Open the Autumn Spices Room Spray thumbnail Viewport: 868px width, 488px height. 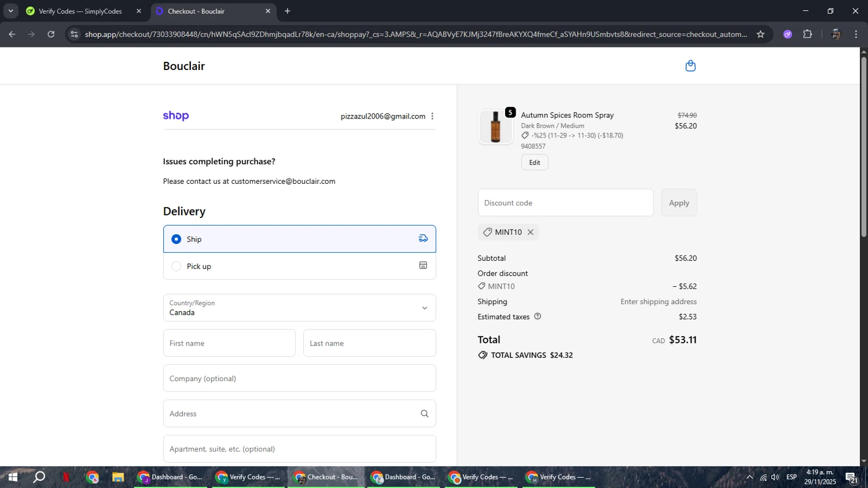coord(495,127)
